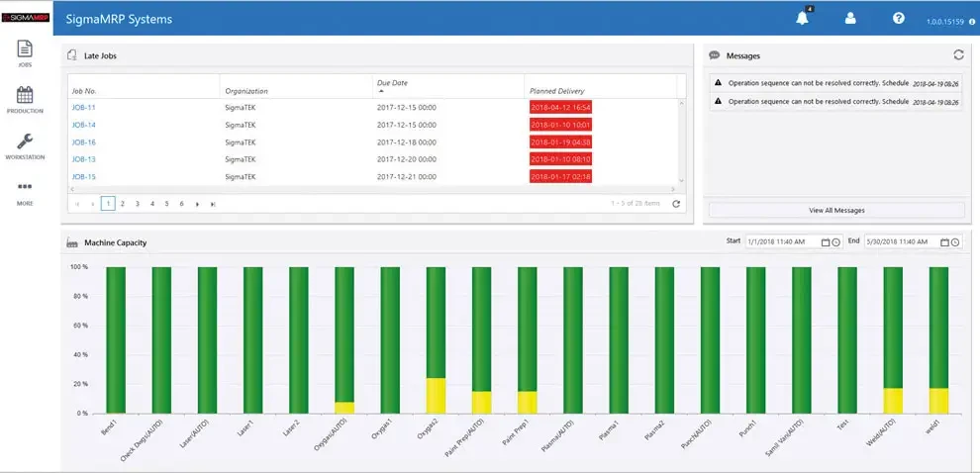Open the notifications bell
Image resolution: width=980 pixels, height=473 pixels.
(x=802, y=19)
